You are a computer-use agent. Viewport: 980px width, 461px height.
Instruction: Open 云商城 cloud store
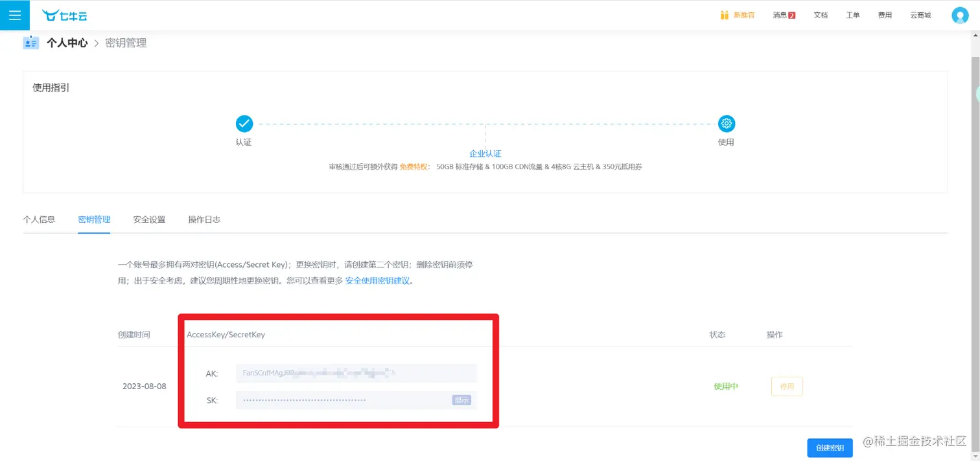click(x=920, y=15)
